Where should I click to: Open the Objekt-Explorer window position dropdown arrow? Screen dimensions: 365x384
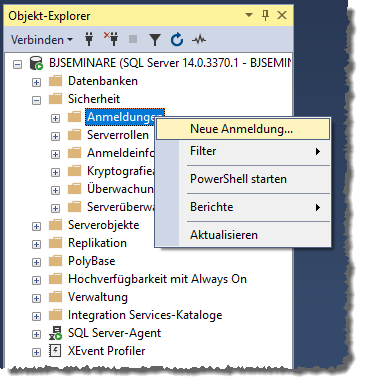coord(249,15)
